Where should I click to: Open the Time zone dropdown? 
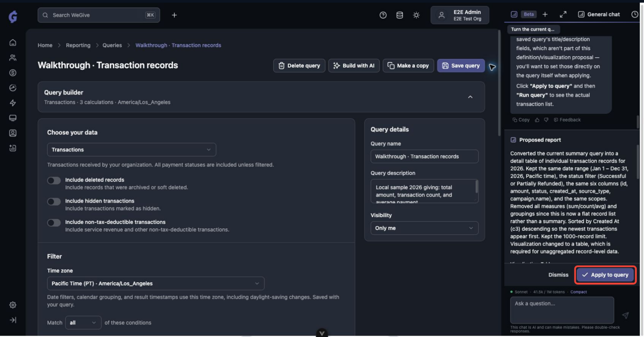(x=156, y=283)
